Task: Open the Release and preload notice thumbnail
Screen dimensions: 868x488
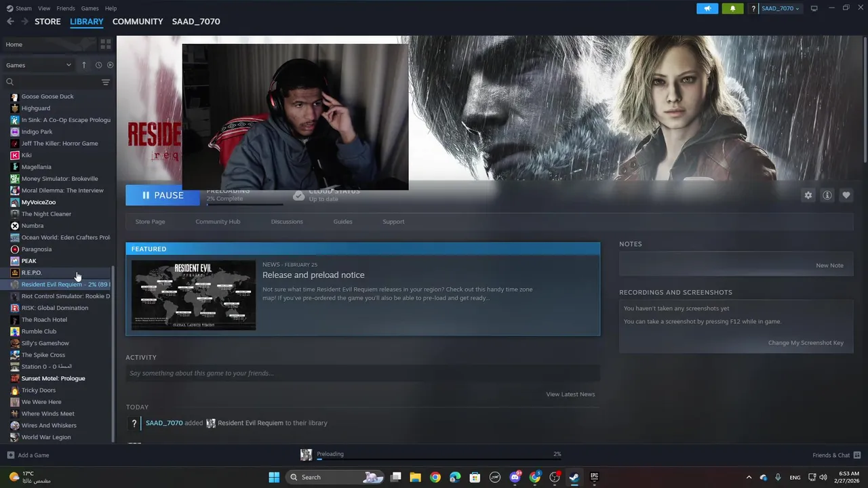Action: pyautogui.click(x=193, y=296)
